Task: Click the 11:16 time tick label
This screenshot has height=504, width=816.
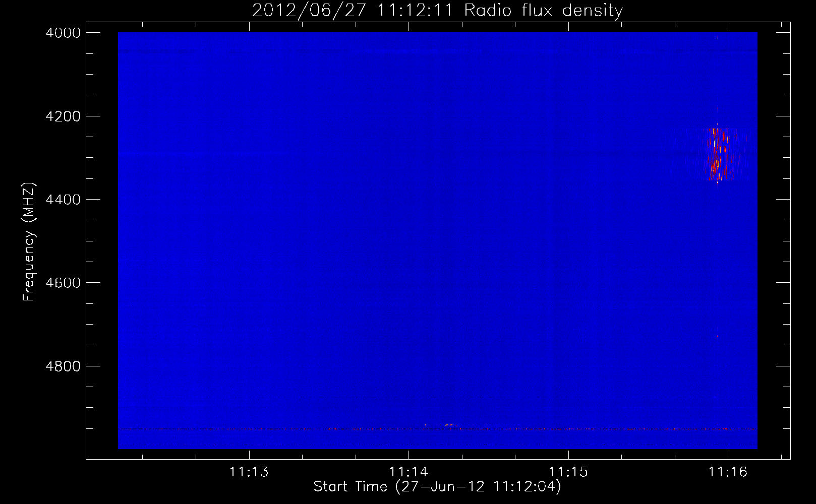Action: click(x=728, y=472)
